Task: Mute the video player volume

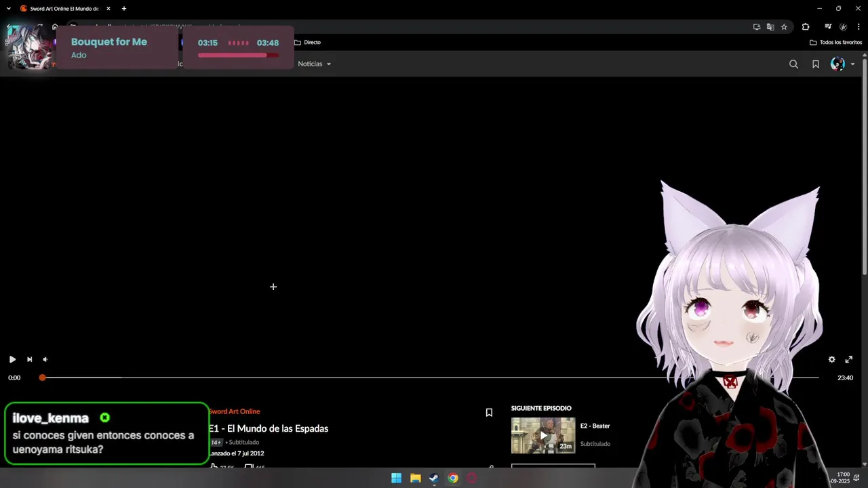Action: 45,359
